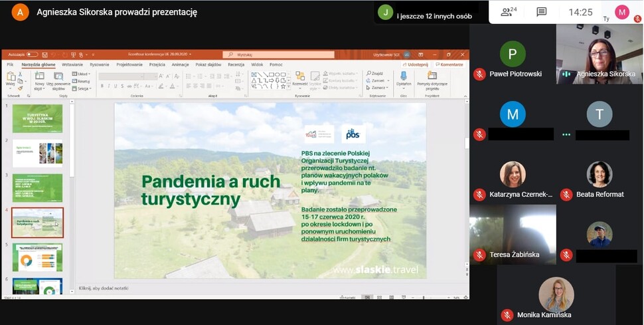This screenshot has height=325, width=644.
Task: Click the Znajdź search button in ribbon
Action: (374, 73)
